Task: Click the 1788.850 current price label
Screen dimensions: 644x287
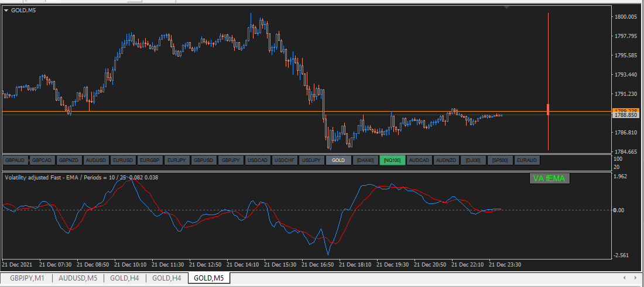Action: [624, 116]
